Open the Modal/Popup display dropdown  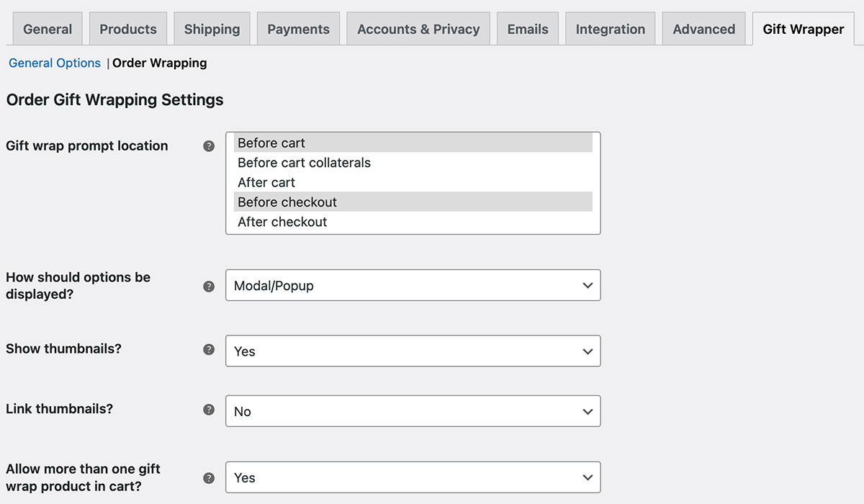[413, 286]
